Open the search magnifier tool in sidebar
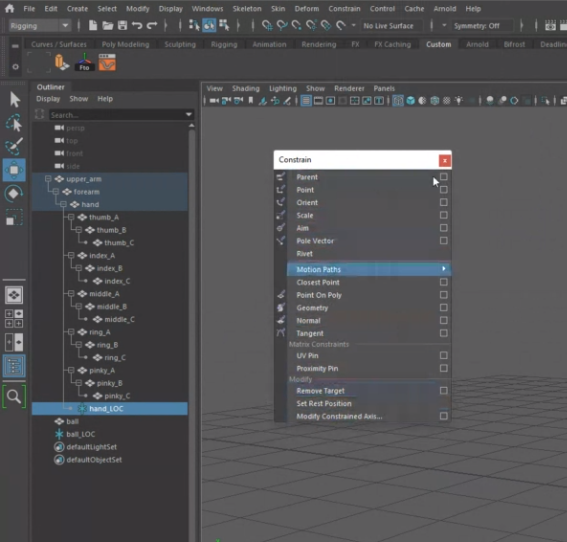 (14, 397)
